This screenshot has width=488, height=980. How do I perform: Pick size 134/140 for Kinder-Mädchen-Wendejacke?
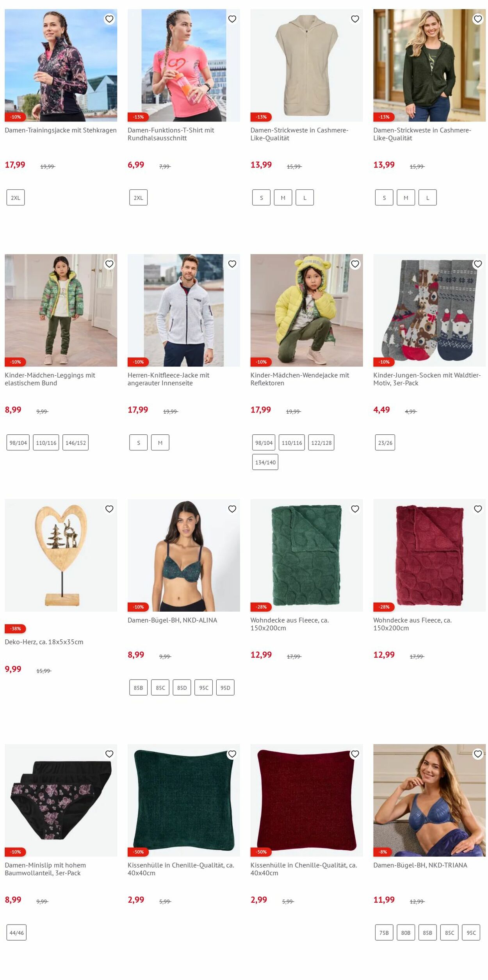[x=265, y=462]
